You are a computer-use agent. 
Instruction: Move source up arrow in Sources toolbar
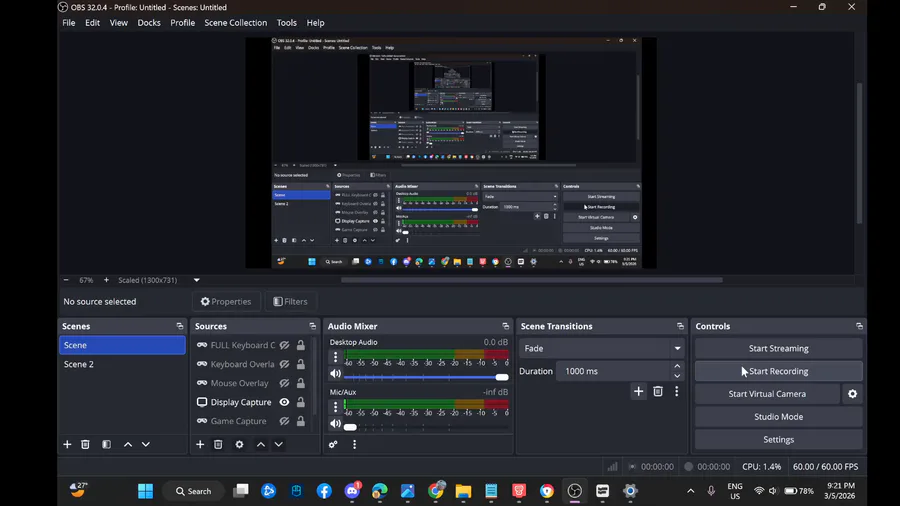(x=261, y=444)
